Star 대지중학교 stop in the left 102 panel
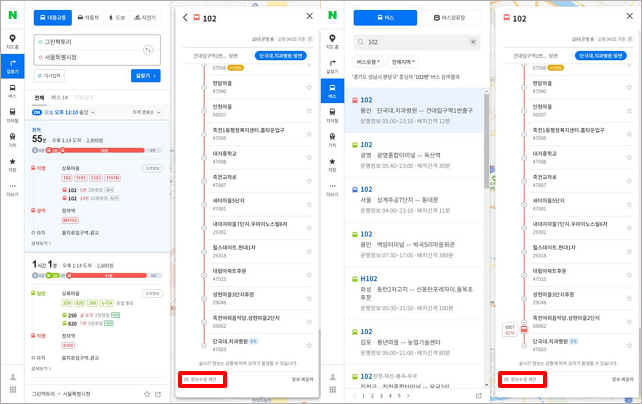Image resolution: width=642 pixels, height=404 pixels. tap(309, 158)
